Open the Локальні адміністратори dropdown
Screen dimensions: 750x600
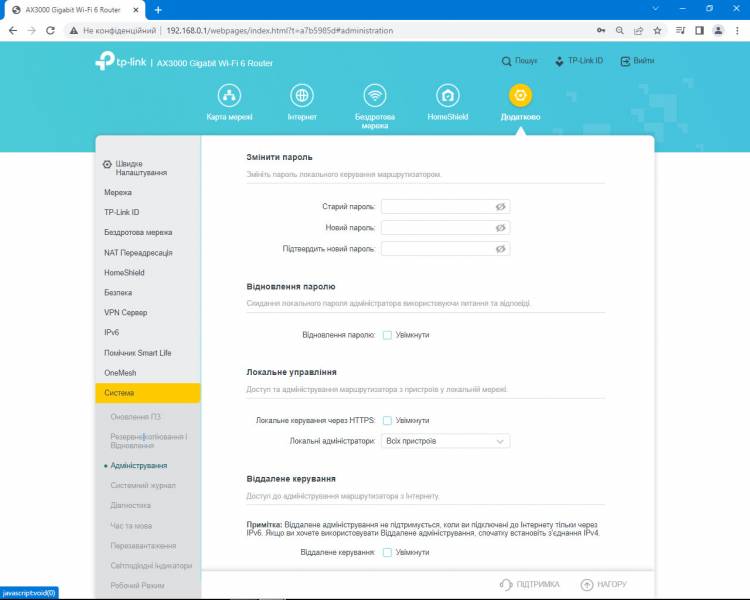445,441
